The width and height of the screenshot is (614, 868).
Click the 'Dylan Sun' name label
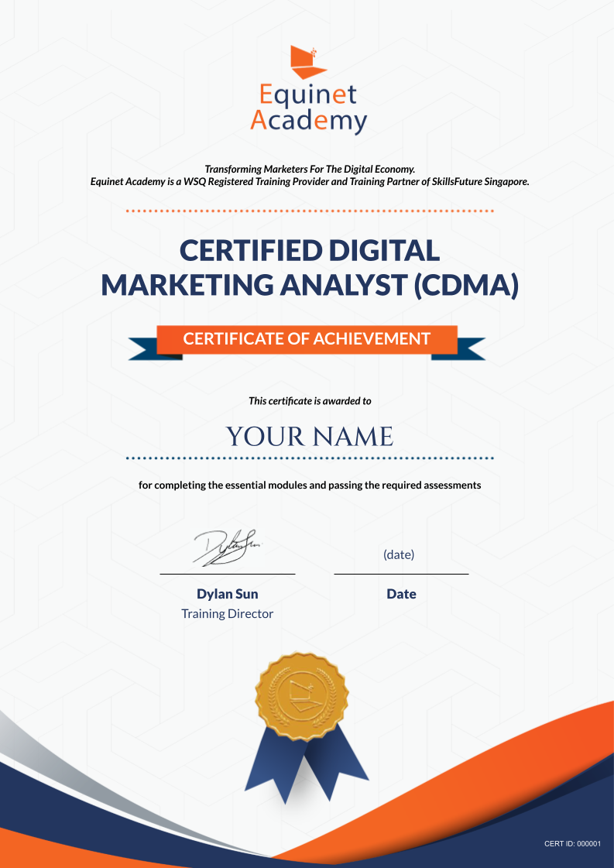(228, 594)
